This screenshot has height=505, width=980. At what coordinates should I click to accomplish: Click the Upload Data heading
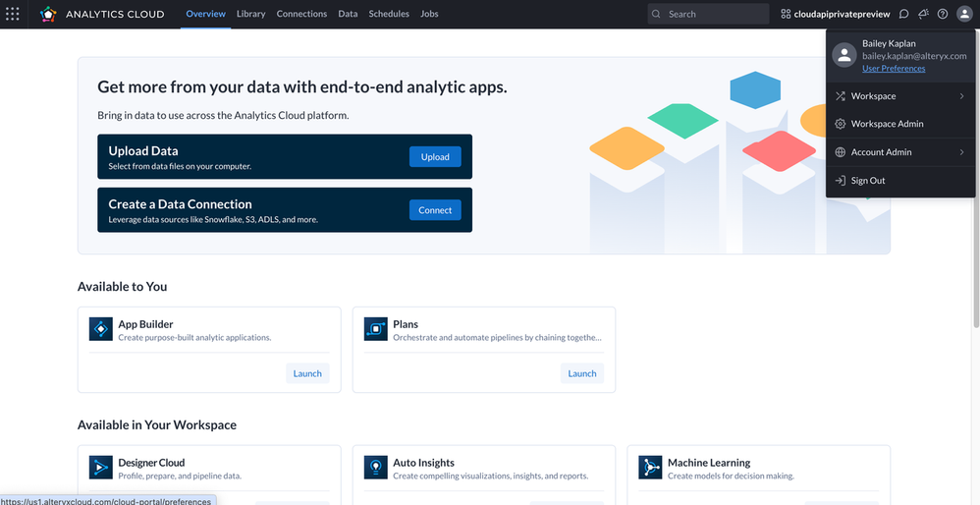143,150
